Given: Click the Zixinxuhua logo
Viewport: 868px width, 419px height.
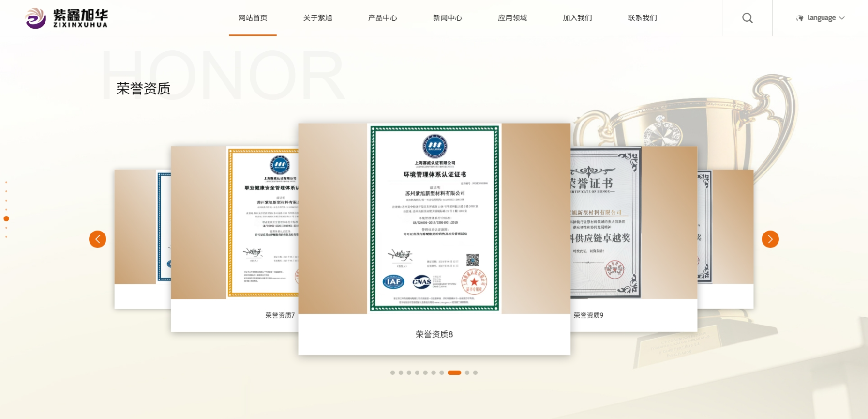Looking at the screenshot, I should (66, 18).
